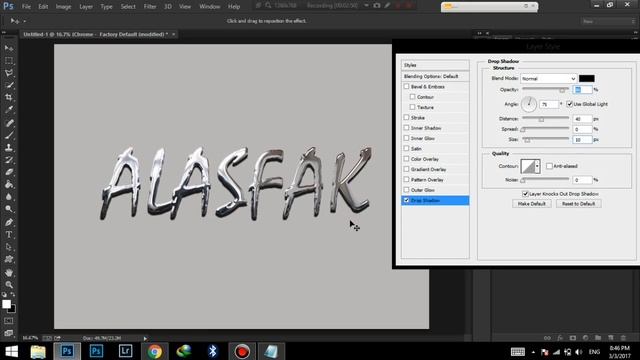This screenshot has width=640, height=360.
Task: Select the Rectangular Marquee tool
Action: (x=9, y=60)
